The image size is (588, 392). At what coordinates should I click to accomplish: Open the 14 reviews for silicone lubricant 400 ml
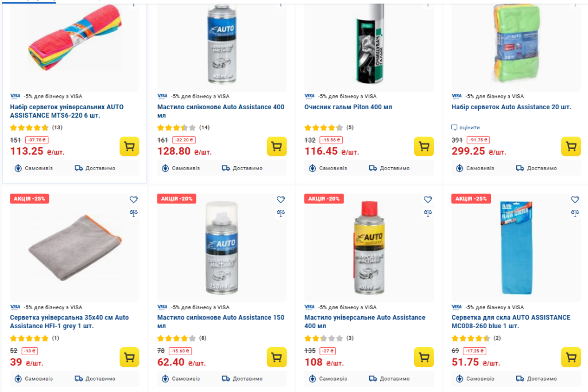click(x=204, y=128)
